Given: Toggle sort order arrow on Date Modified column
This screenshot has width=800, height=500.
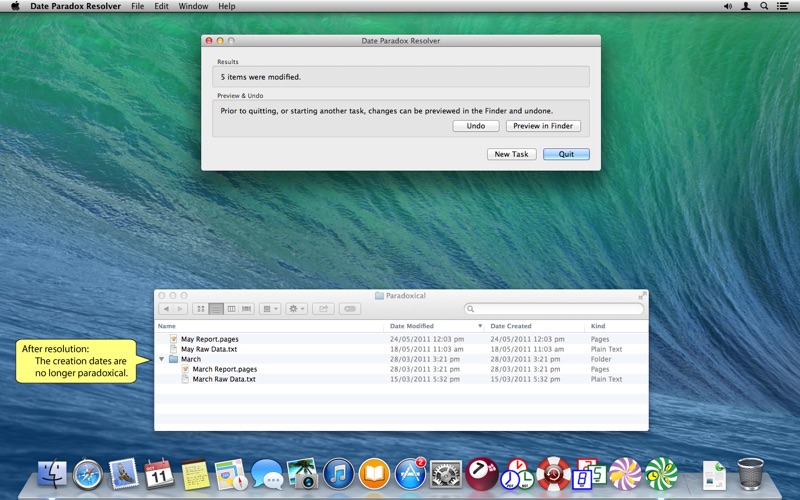Looking at the screenshot, I should click(x=480, y=326).
